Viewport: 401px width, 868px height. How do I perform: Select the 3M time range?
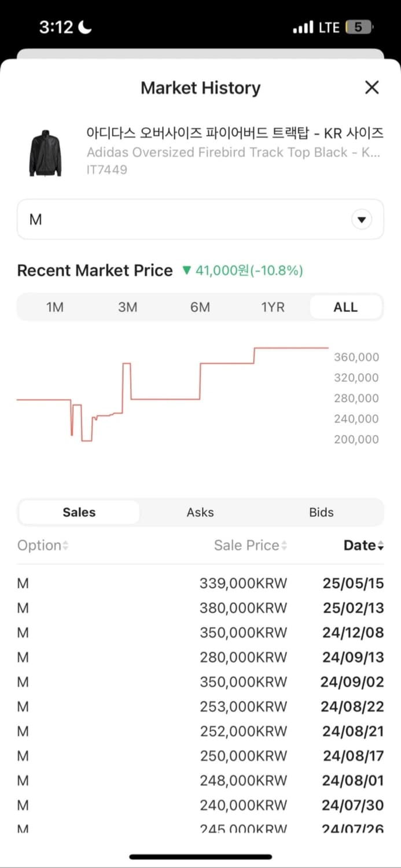[127, 307]
